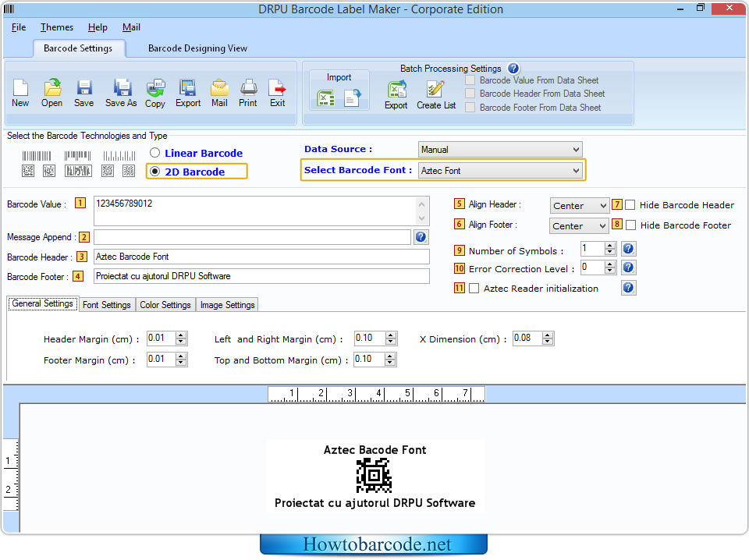Switch to Barcode Designing View tab
Image resolution: width=749 pixels, height=560 pixels.
tap(197, 48)
